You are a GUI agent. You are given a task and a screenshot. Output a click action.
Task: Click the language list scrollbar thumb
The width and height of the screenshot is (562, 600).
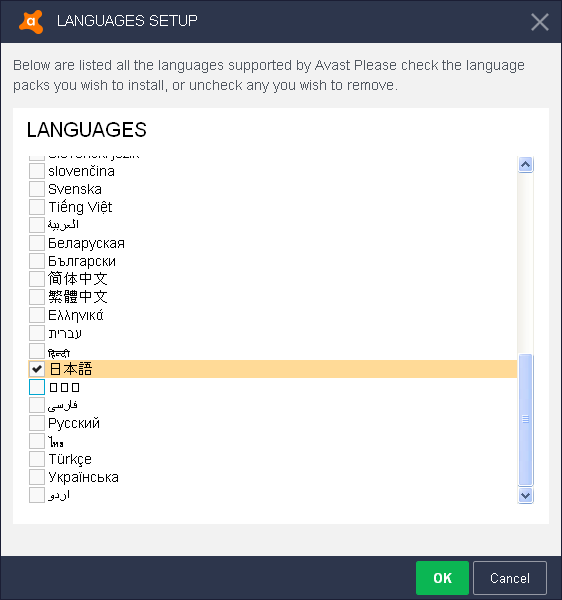pos(526,420)
